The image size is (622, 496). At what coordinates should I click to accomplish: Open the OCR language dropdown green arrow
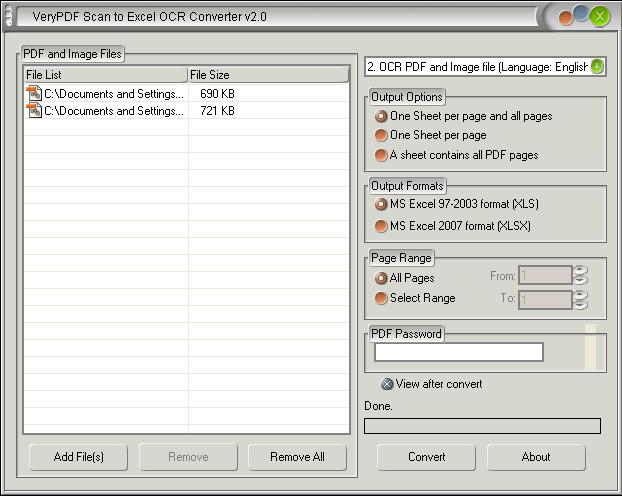[x=597, y=66]
